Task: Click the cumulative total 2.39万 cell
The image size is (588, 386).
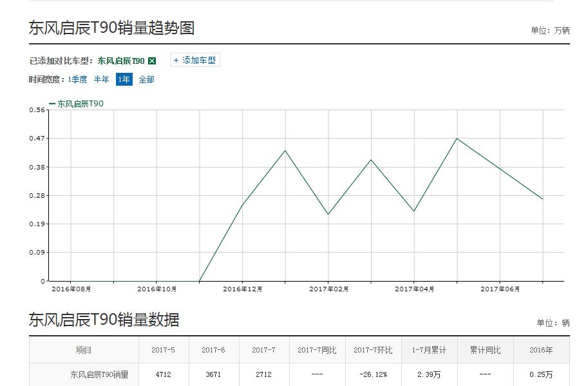Action: (428, 374)
